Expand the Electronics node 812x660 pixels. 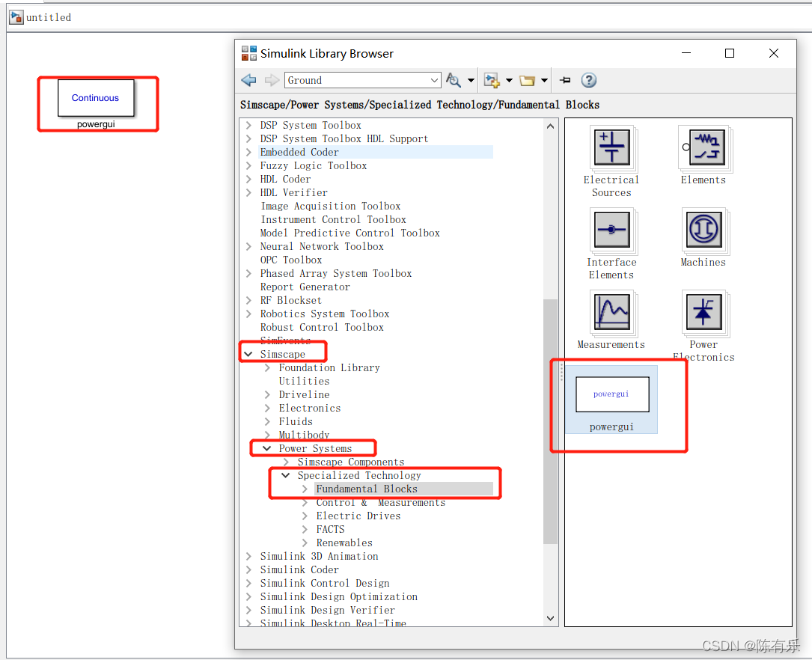click(267, 408)
